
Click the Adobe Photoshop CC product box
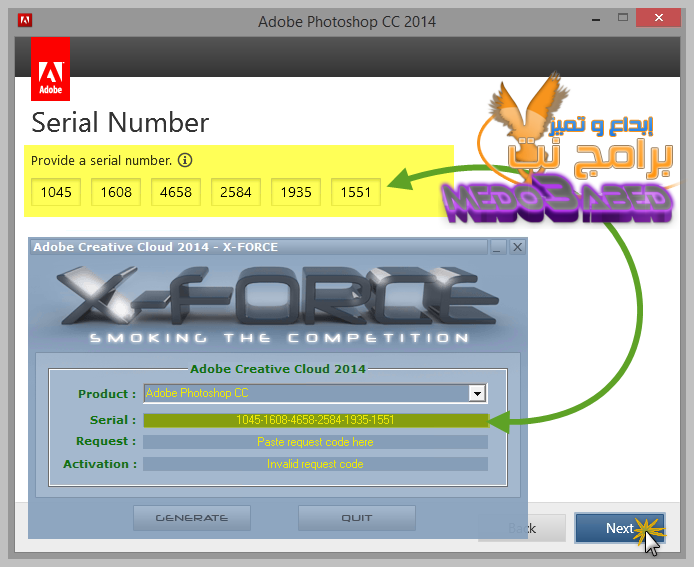[x=315, y=393]
